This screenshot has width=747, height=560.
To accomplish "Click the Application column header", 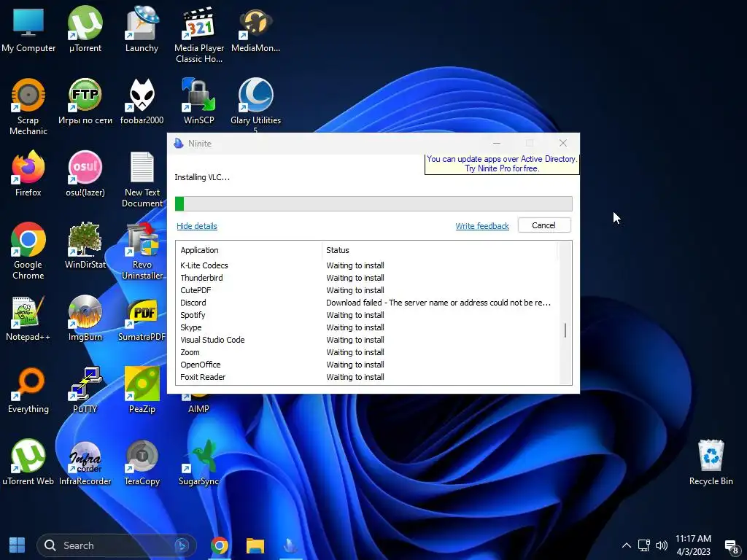I will 248,250.
